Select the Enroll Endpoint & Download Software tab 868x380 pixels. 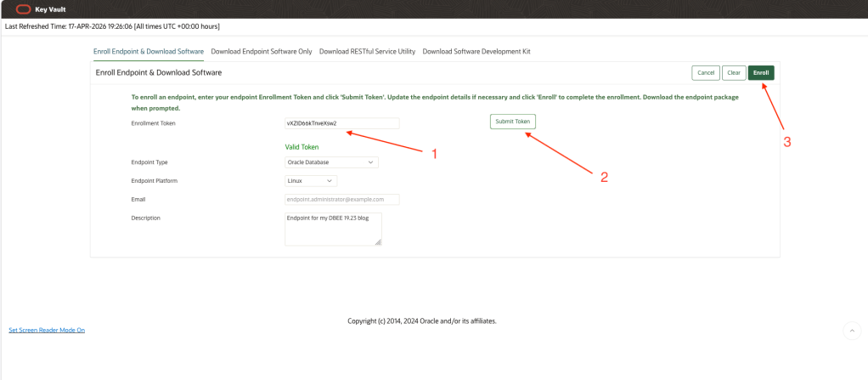coord(148,51)
